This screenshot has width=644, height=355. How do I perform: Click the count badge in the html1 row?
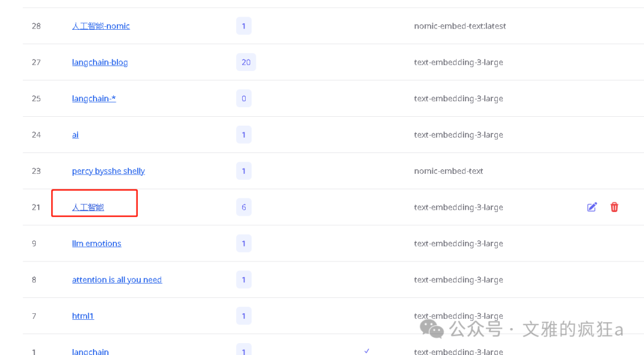click(x=243, y=316)
